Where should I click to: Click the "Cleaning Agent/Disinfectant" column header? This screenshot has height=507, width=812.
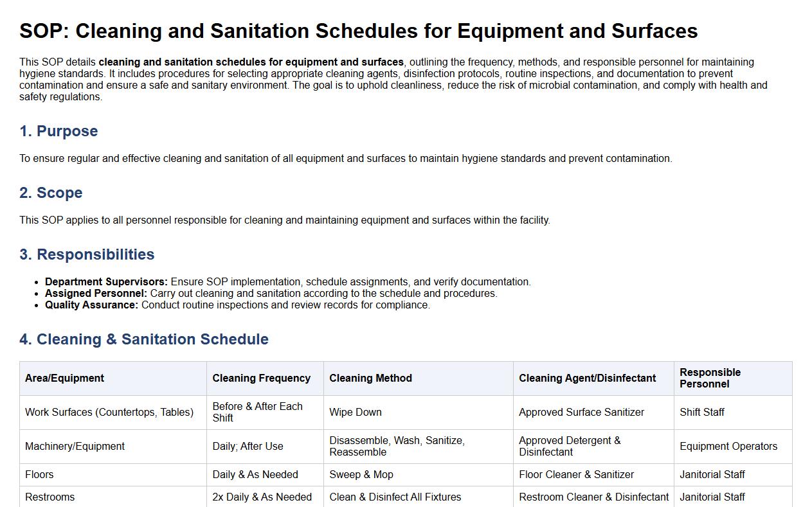[587, 378]
